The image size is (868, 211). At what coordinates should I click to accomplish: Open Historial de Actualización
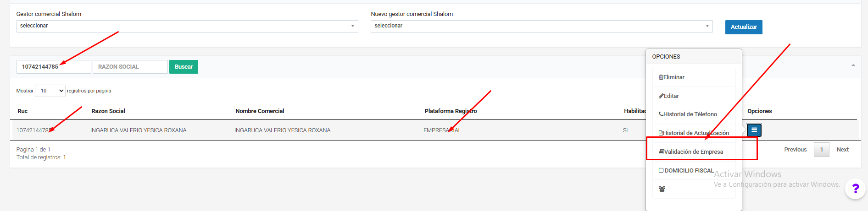tap(695, 133)
